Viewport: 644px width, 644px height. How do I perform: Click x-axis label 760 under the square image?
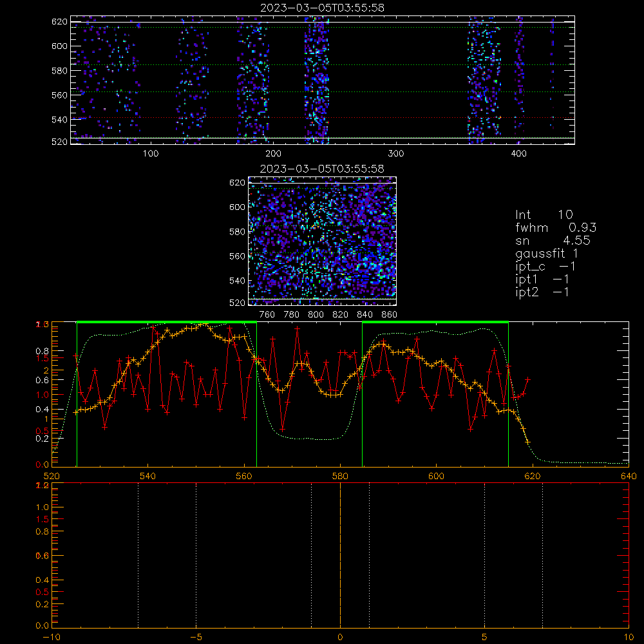click(x=267, y=315)
